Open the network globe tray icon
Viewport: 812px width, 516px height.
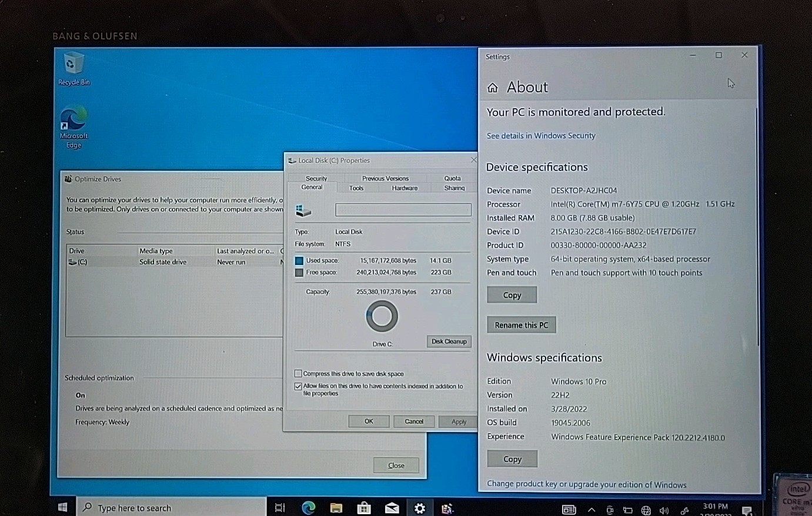pyautogui.click(x=646, y=510)
